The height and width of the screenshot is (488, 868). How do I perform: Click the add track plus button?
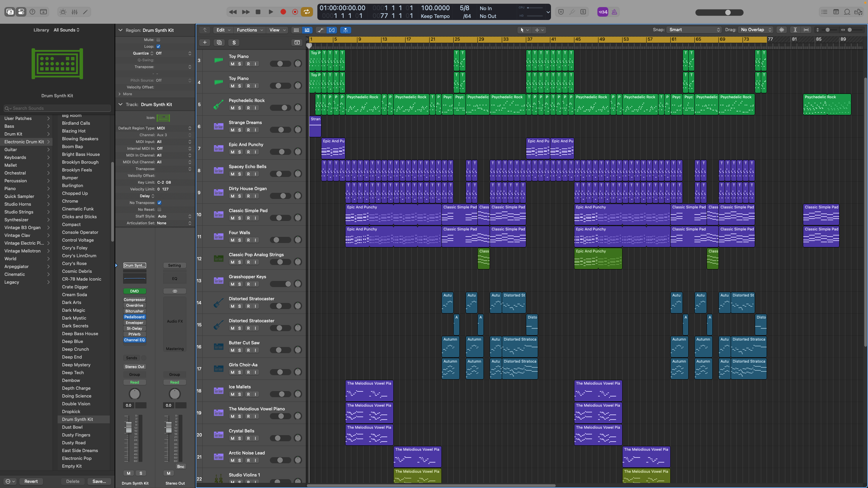pos(205,42)
